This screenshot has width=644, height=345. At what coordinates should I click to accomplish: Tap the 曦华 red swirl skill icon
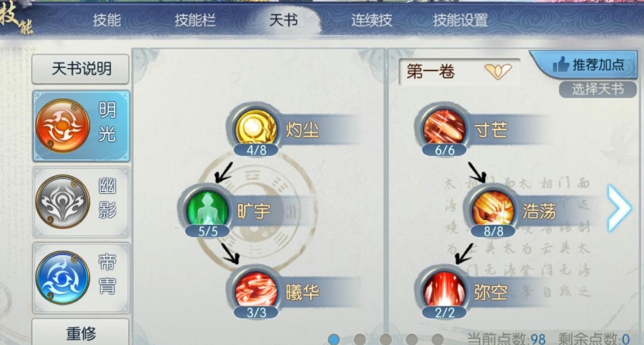click(x=256, y=290)
